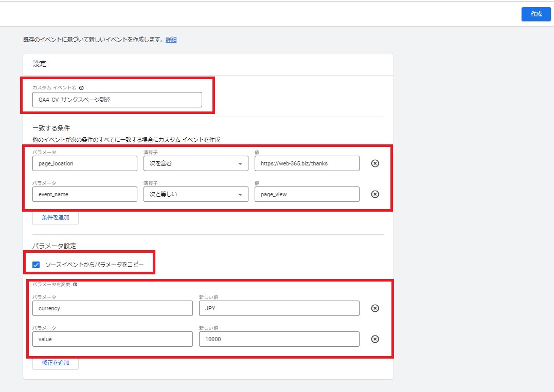The image size is (554, 392).
Task: Remove the currency parameter row
Action: [x=375, y=308]
